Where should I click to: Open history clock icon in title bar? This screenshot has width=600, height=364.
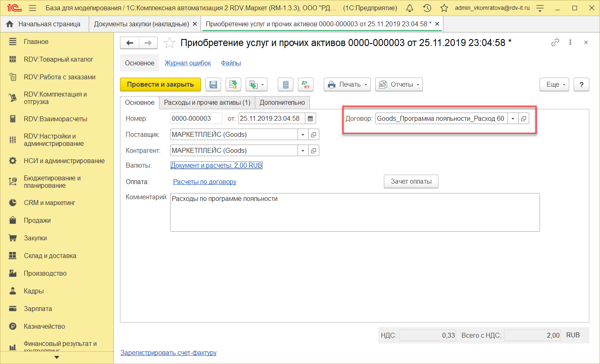click(x=427, y=8)
